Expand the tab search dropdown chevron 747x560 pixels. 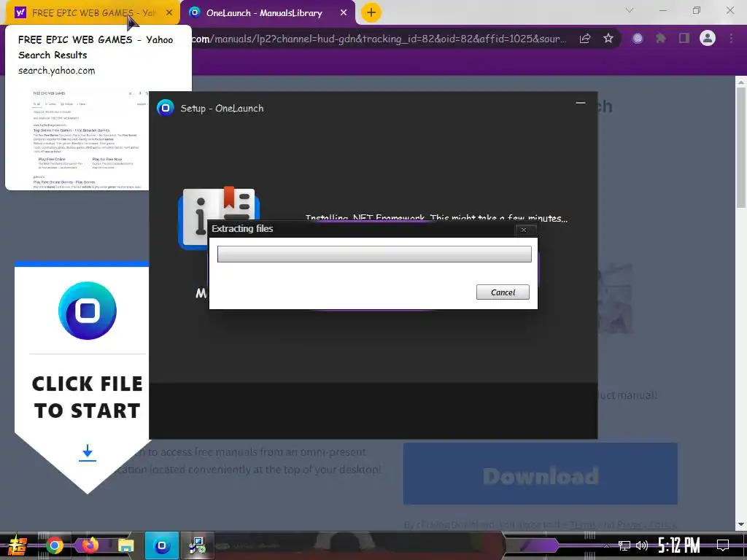tap(630, 10)
